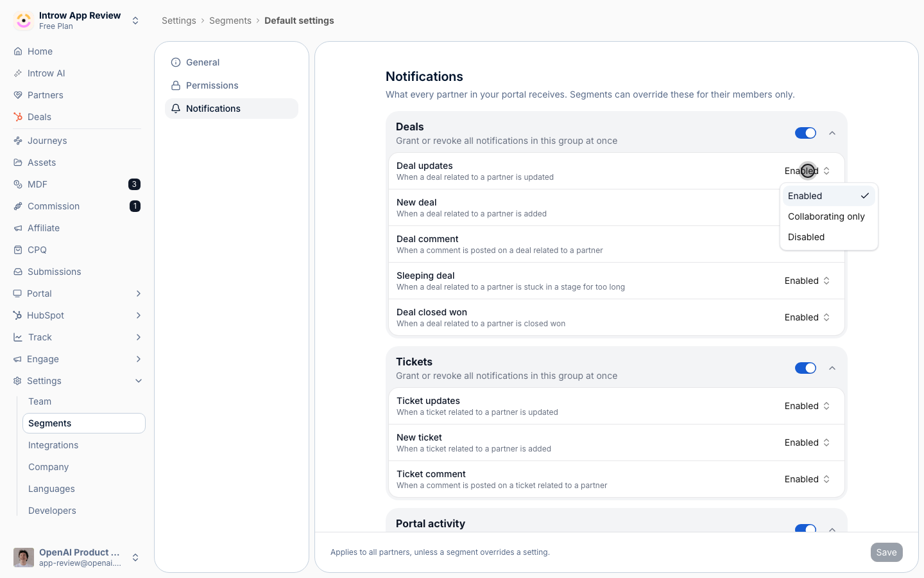Open the Ticket updates status dropdown

pos(807,406)
